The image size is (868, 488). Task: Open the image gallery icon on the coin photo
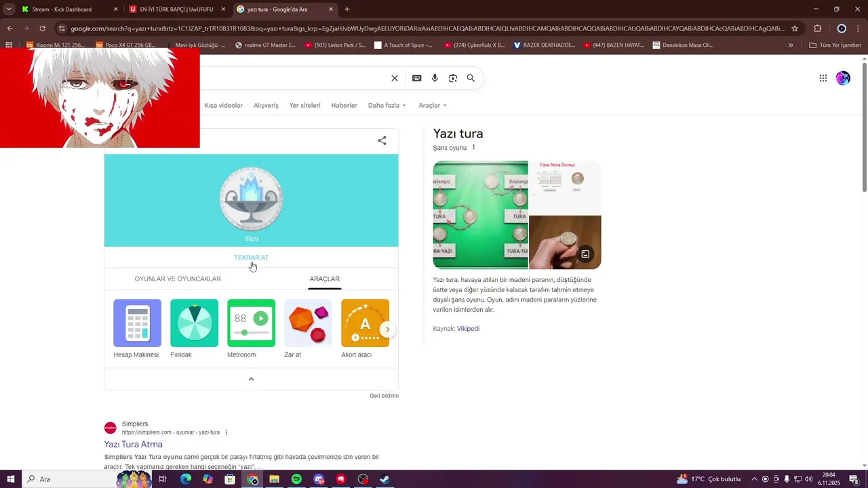[x=585, y=254]
